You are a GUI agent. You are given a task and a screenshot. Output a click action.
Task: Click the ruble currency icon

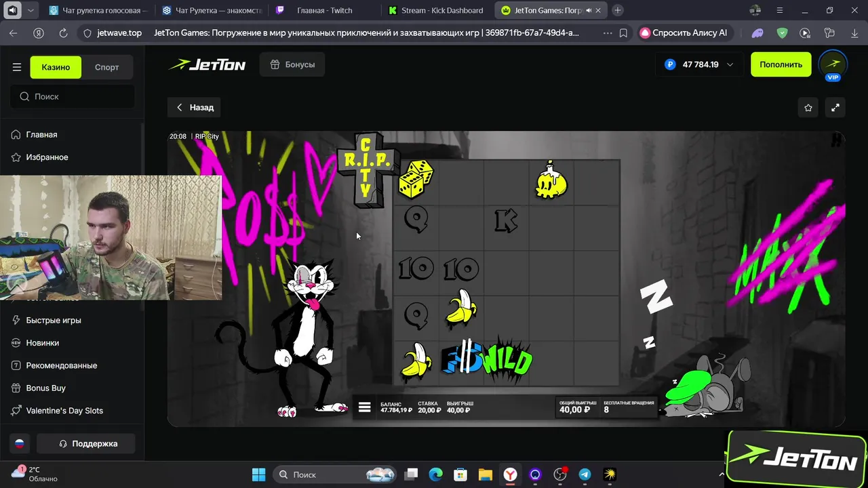click(x=671, y=64)
